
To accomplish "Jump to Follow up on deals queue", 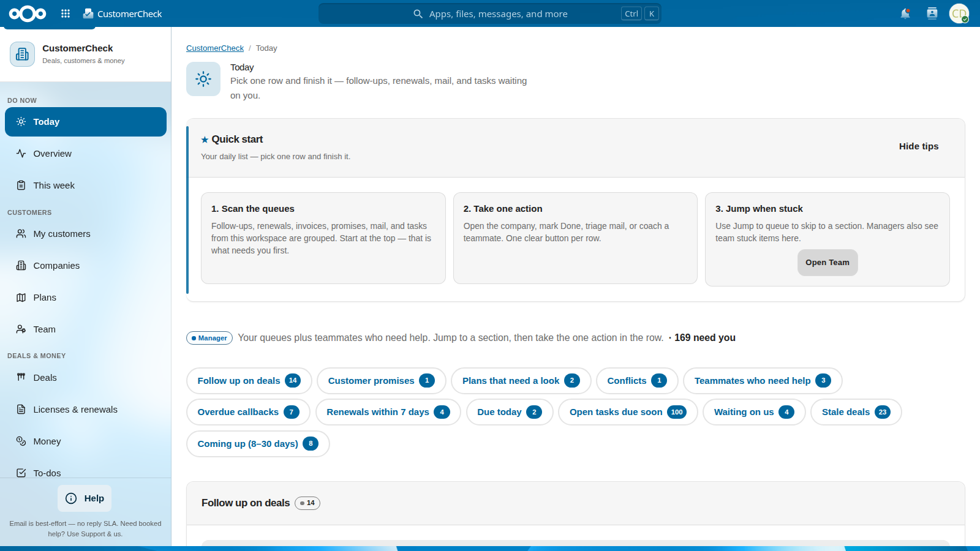I will (249, 381).
